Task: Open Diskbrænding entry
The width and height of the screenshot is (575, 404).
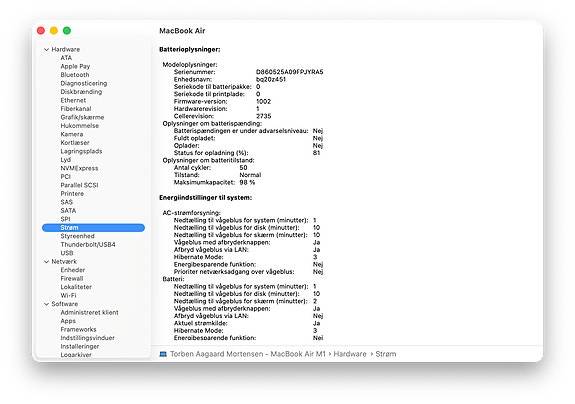Action: point(81,92)
